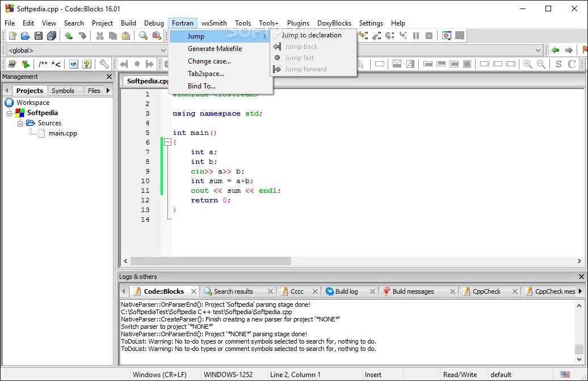Screen dimensions: 588x381
Task: Click the Save all files icon
Action: click(x=52, y=36)
